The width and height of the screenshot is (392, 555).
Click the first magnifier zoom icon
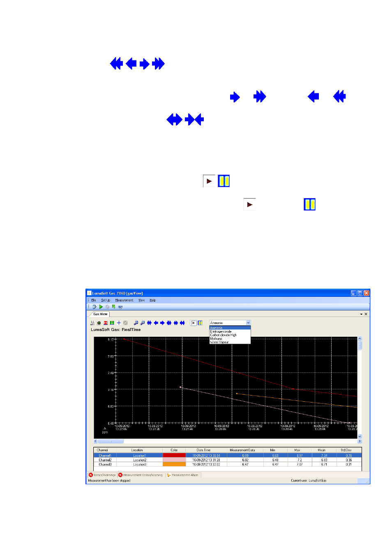coord(136,323)
